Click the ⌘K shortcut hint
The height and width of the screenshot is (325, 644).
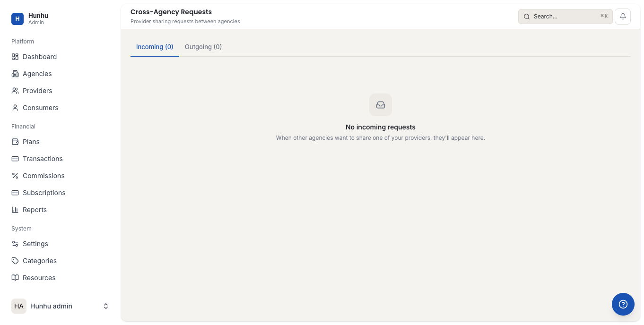(x=604, y=16)
